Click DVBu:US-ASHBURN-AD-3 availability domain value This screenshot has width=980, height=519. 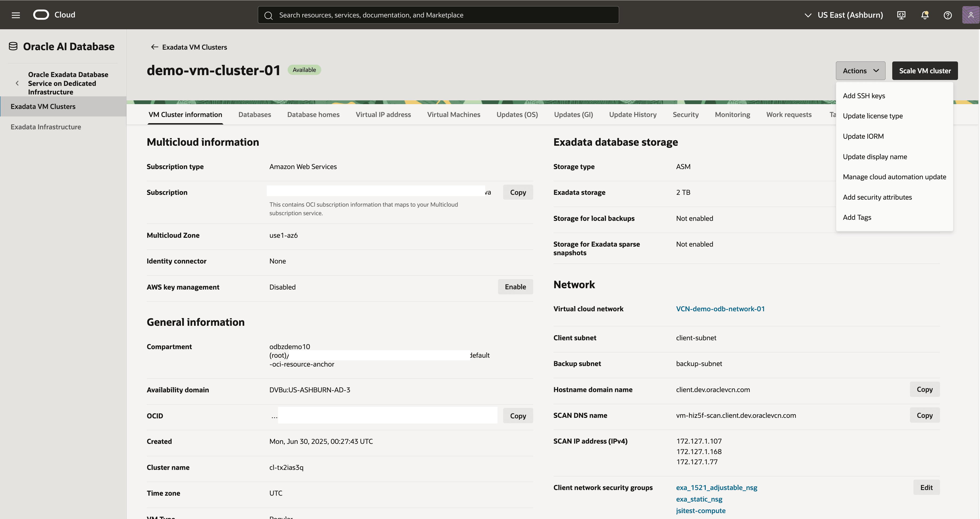point(310,390)
